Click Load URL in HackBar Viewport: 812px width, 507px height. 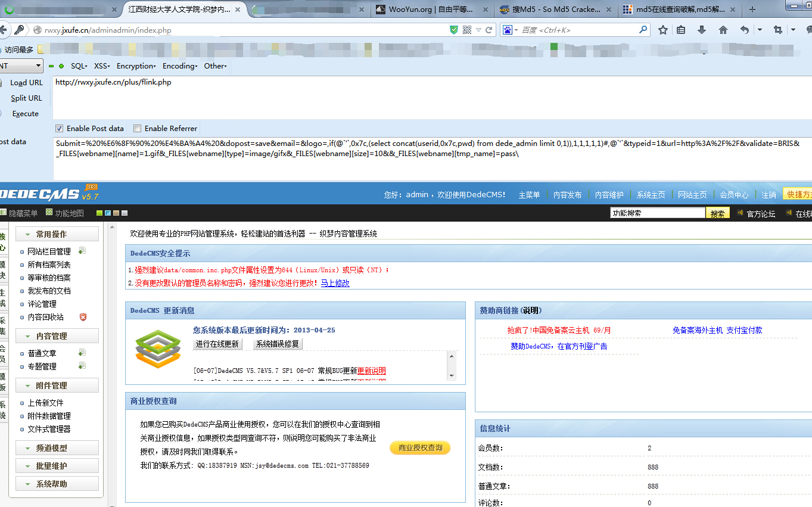click(26, 83)
